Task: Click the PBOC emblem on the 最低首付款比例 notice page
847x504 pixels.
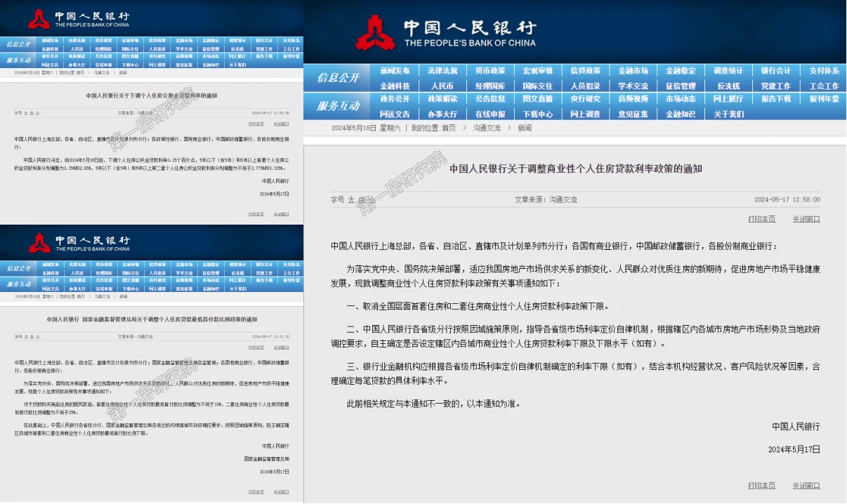Action: [39, 243]
